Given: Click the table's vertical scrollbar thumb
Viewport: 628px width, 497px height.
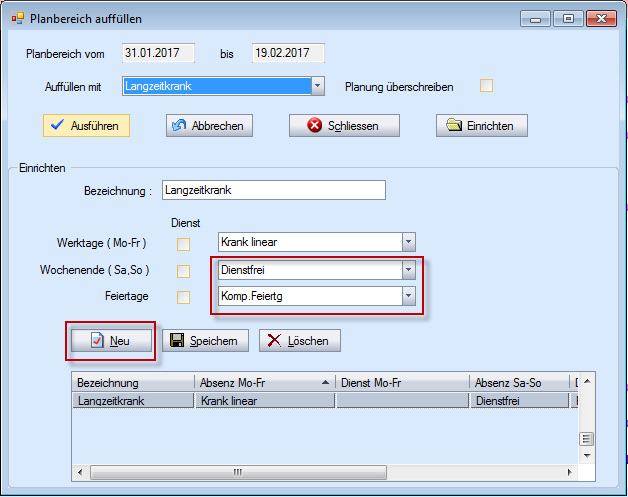Looking at the screenshot, I should click(587, 439).
